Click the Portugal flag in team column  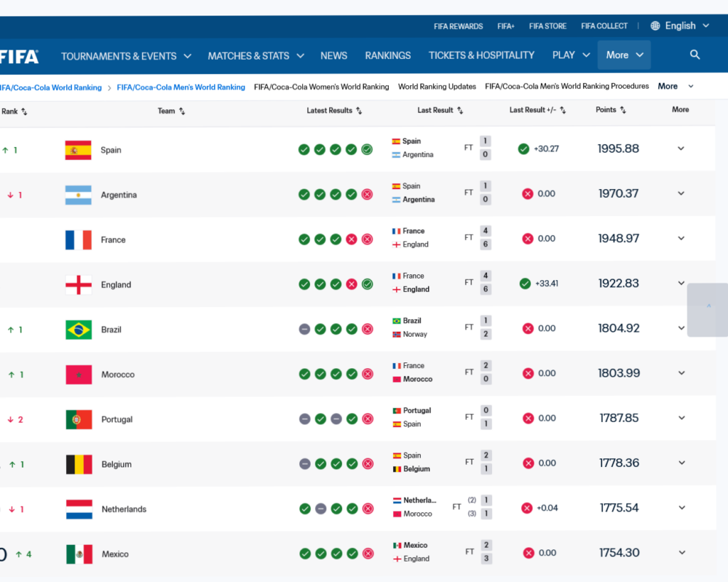79,419
